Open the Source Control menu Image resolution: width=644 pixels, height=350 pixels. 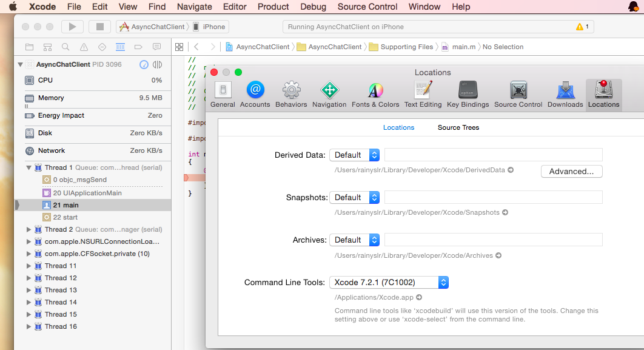367,7
